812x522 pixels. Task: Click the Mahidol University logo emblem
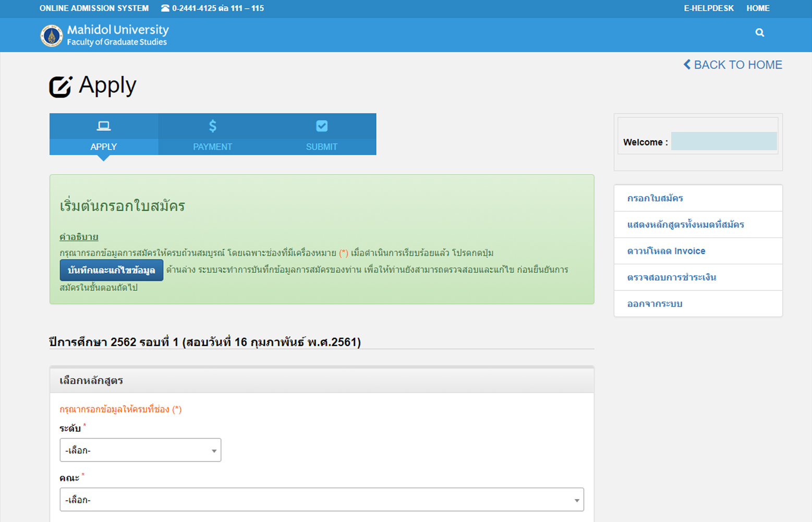tap(51, 36)
